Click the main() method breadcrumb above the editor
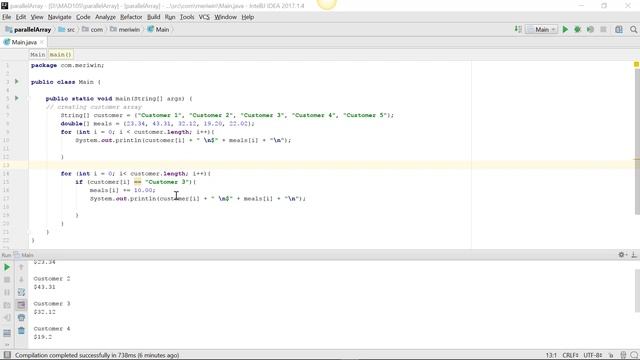The height and width of the screenshot is (360, 640). (x=60, y=54)
